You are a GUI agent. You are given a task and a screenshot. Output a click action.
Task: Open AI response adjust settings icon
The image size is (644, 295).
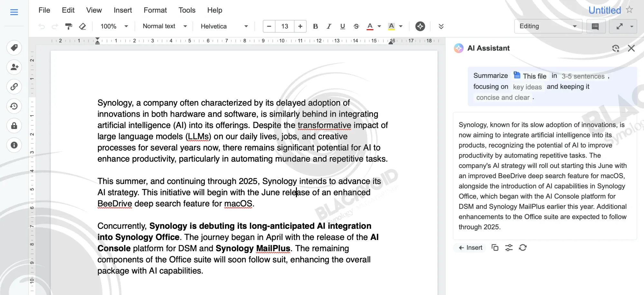[x=509, y=248]
